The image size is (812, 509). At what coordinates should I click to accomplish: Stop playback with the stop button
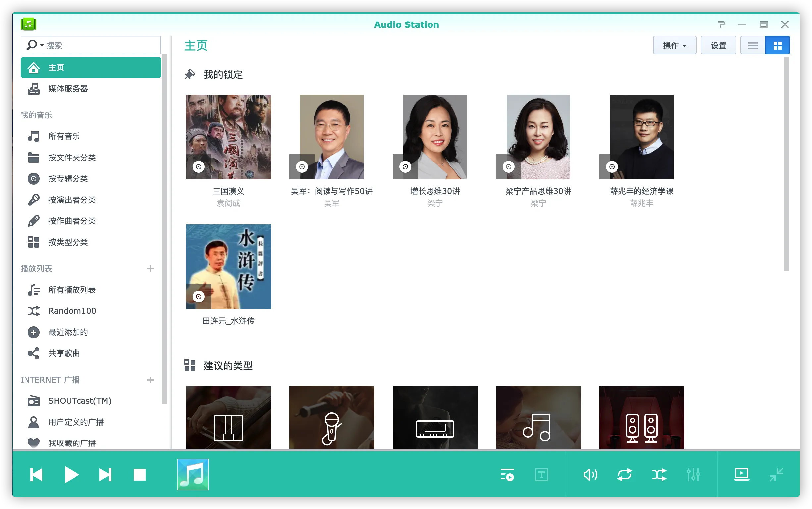139,475
